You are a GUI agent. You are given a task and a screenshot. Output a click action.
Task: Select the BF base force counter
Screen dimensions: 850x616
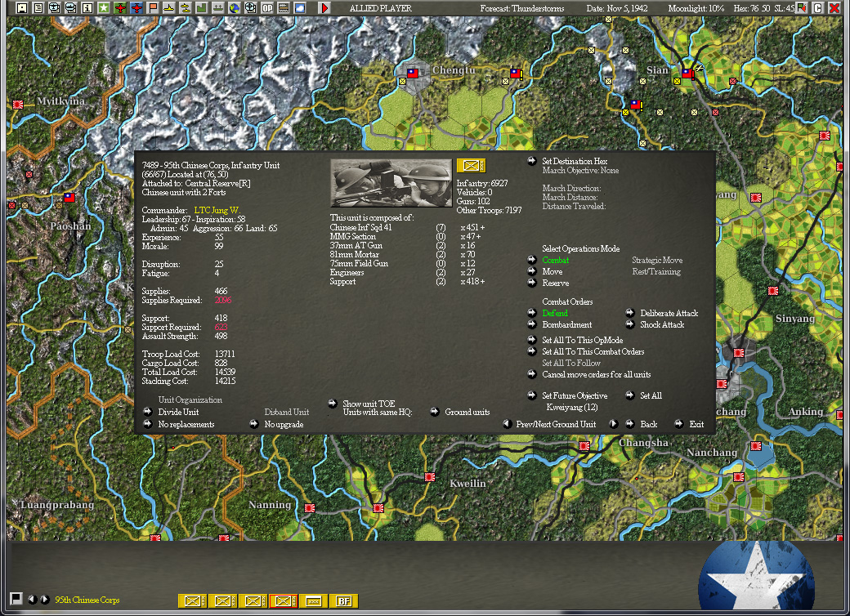pyautogui.click(x=344, y=600)
